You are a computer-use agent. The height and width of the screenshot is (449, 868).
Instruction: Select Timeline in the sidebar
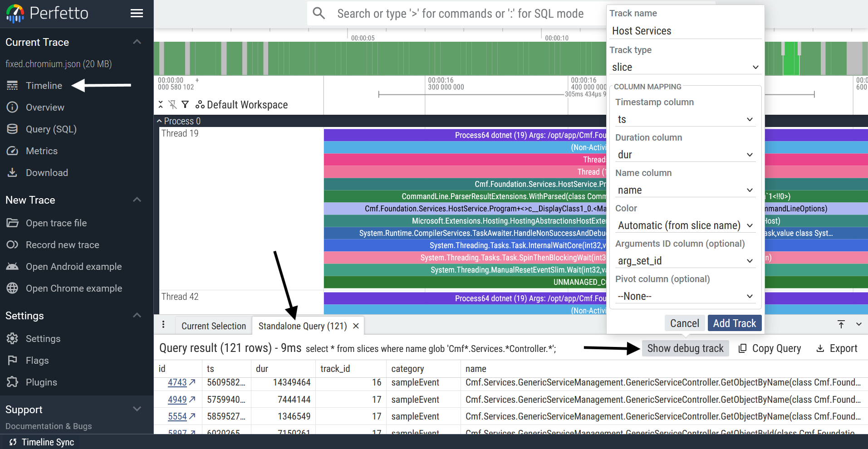44,85
